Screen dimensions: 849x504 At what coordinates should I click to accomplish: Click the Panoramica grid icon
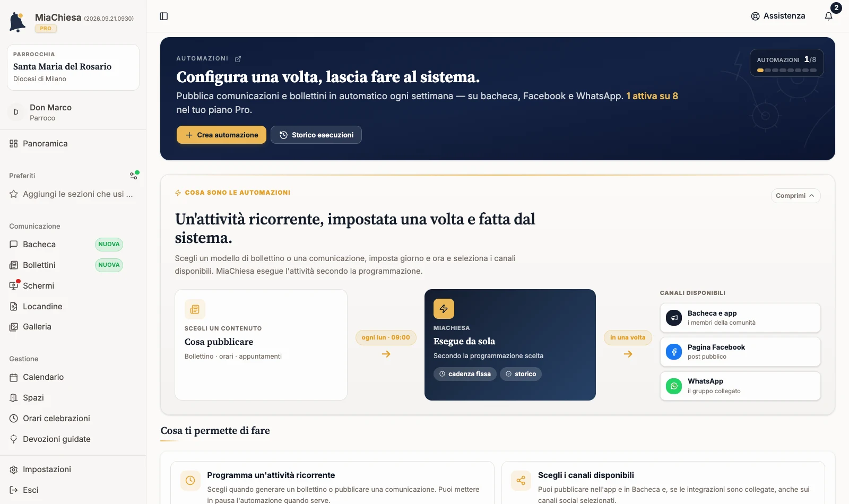coord(14,144)
